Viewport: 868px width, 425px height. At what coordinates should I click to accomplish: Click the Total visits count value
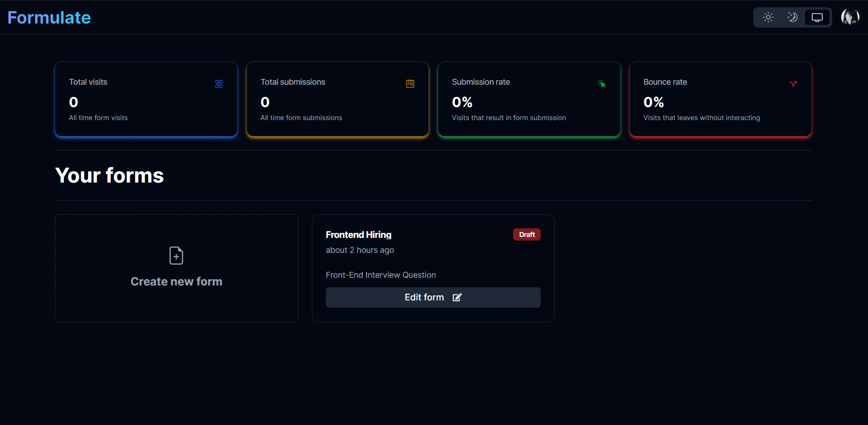[73, 102]
